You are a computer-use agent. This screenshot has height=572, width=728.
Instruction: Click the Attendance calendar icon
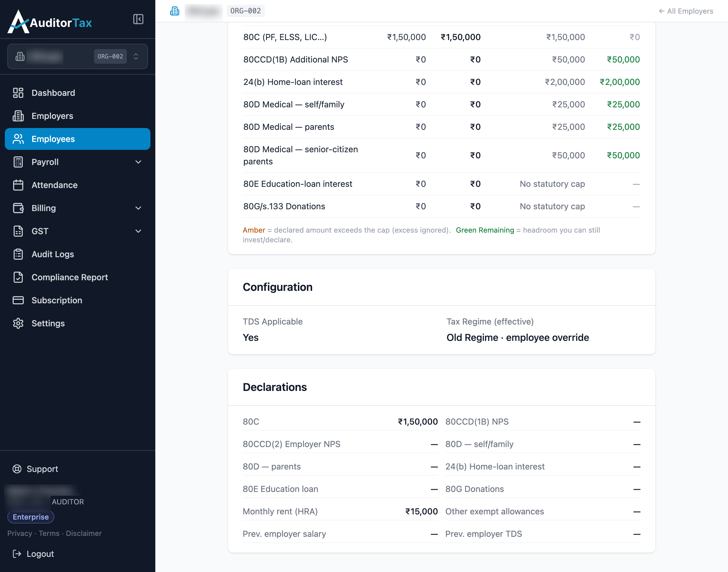pyautogui.click(x=18, y=185)
